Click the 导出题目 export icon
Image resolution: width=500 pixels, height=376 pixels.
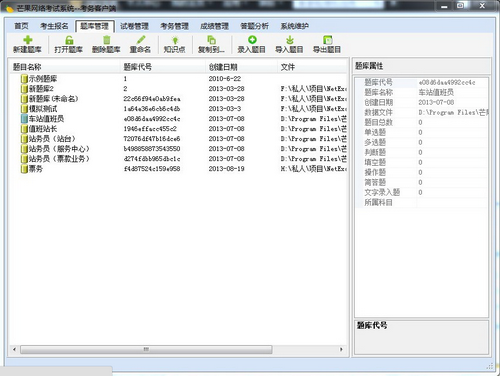pyautogui.click(x=328, y=40)
